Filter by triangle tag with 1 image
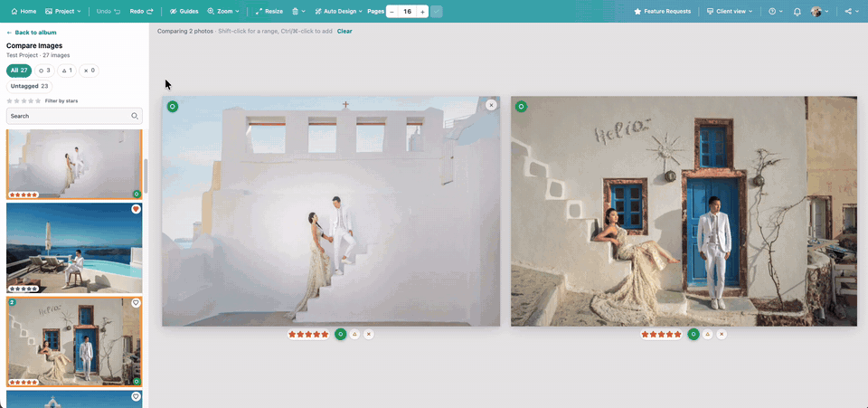 67,71
